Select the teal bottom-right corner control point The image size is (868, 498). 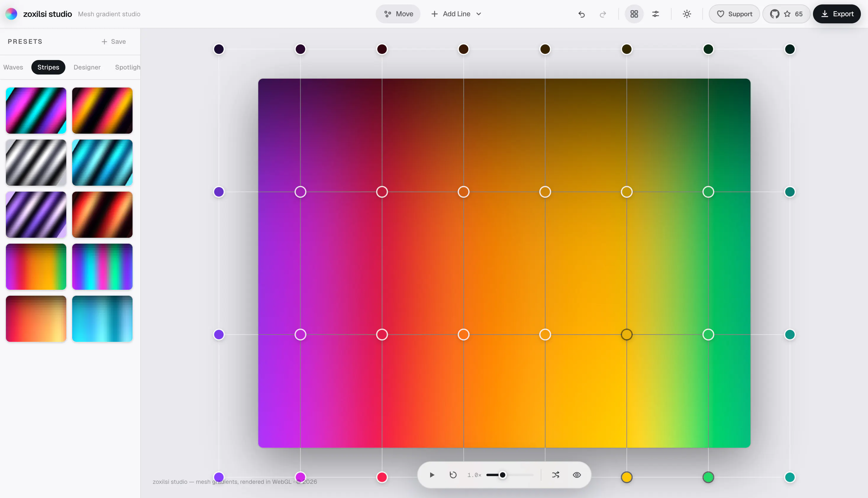click(x=790, y=477)
